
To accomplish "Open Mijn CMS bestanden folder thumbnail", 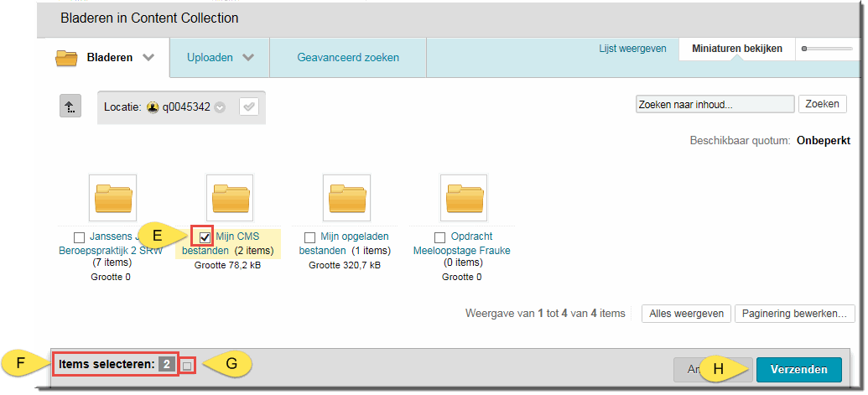I will [230, 199].
